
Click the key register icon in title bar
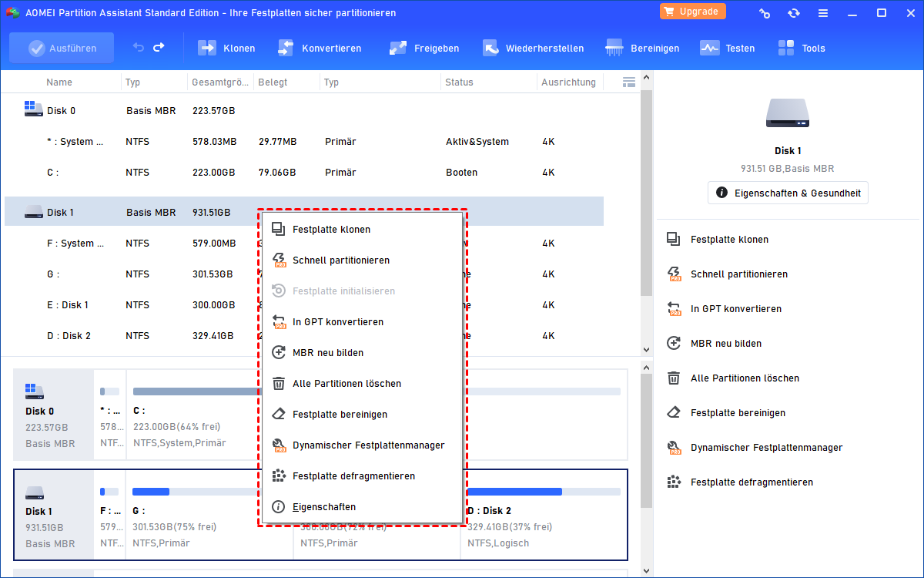pos(765,13)
